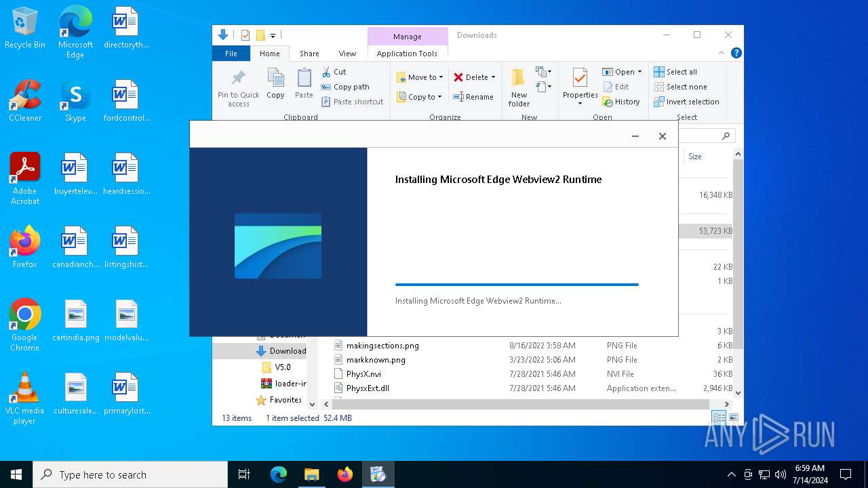
Task: Open the Delete dropdown arrow
Action: 493,77
